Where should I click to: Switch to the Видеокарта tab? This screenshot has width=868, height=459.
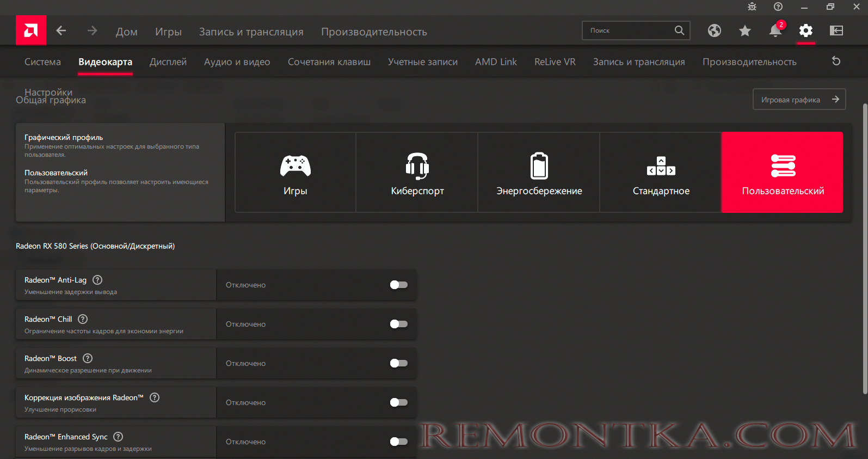(x=106, y=62)
